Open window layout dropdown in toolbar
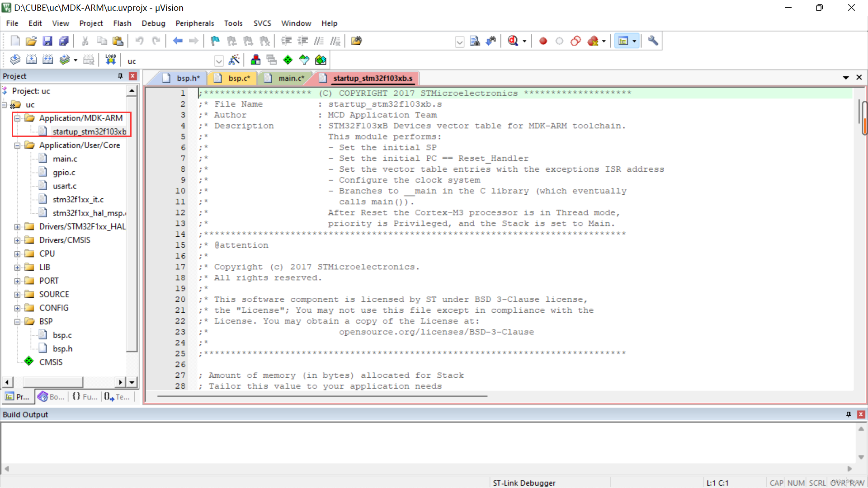Screen dimensions: 868x488 634,41
